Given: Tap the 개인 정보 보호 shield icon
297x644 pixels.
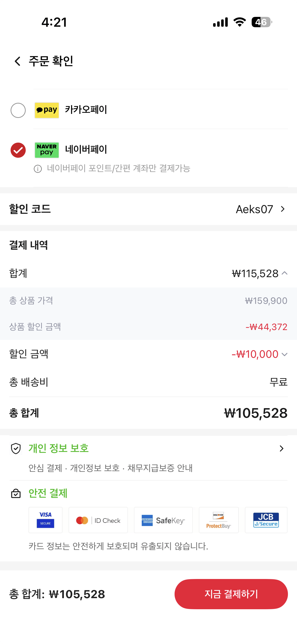Looking at the screenshot, I should pyautogui.click(x=16, y=448).
